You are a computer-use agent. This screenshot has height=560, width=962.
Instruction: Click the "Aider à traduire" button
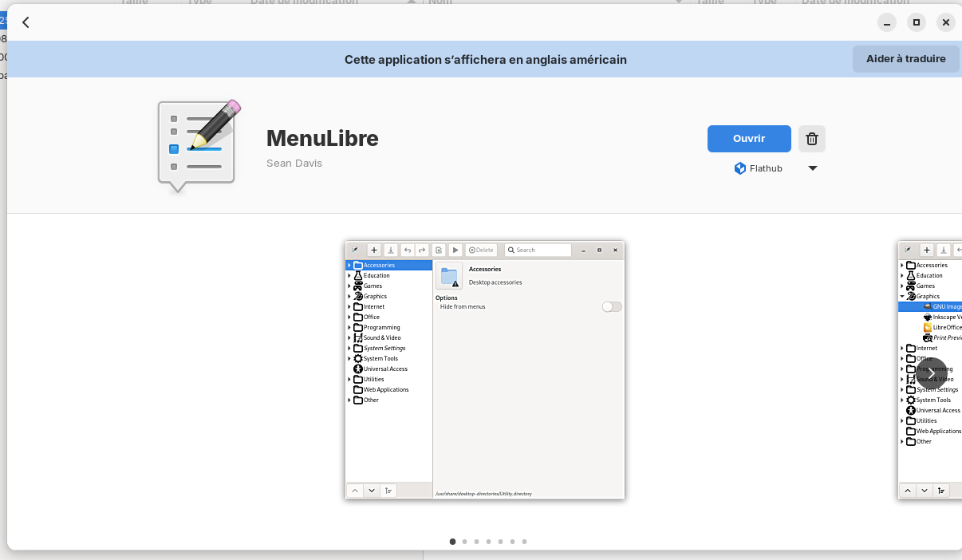click(905, 59)
